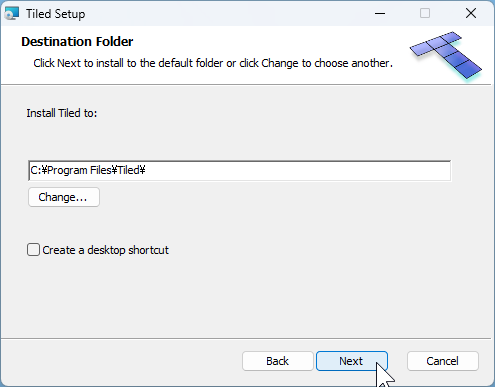This screenshot has width=495, height=387.
Task: Click the installer icon in the title bar
Action: pos(12,14)
